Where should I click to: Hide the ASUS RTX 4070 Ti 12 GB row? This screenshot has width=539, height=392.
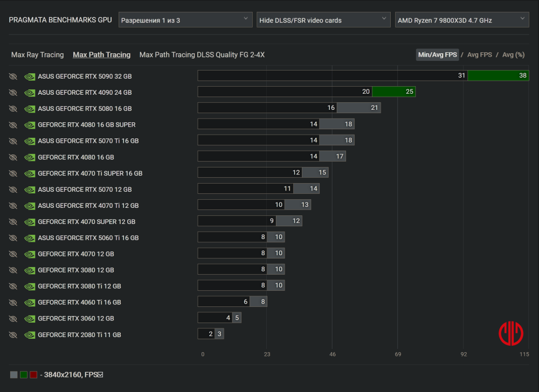pos(13,206)
